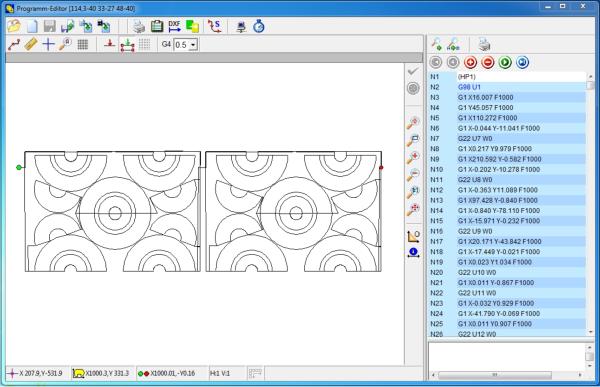
Task: Click the red path S icon
Action: [214, 26]
